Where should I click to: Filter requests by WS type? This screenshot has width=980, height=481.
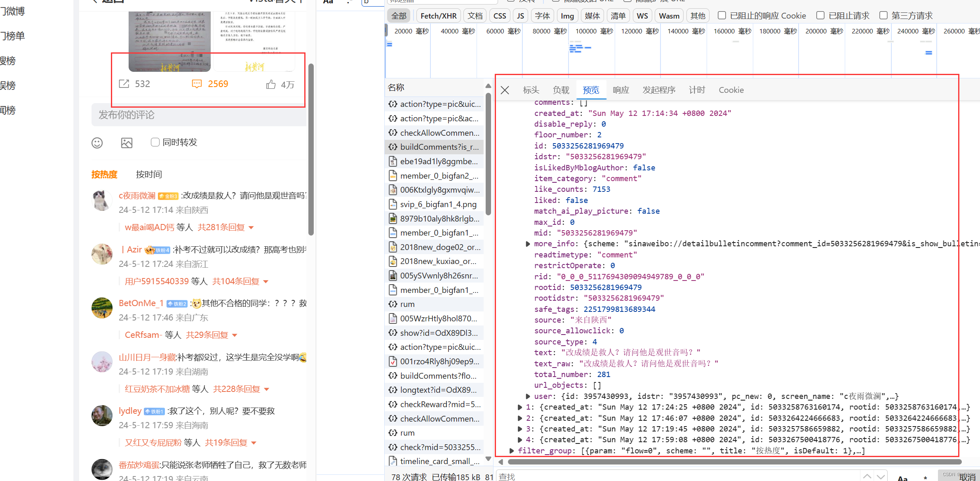pyautogui.click(x=642, y=16)
